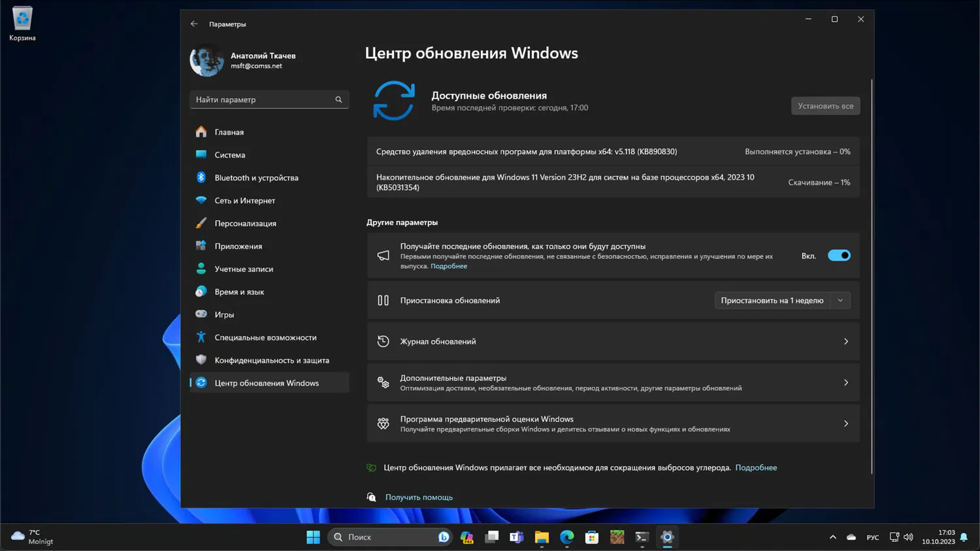The width and height of the screenshot is (980, 551).
Task: Click the OneDrive cloud tray icon
Action: tap(851, 537)
